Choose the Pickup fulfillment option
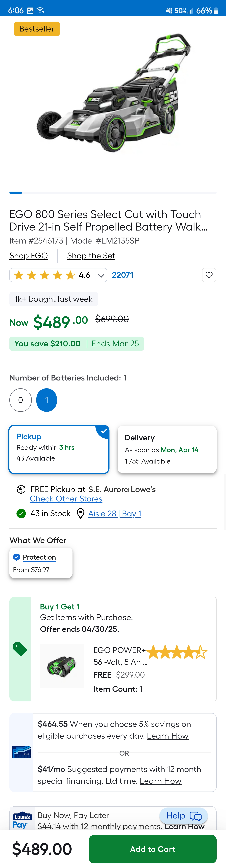The width and height of the screenshot is (226, 868). 59,449
